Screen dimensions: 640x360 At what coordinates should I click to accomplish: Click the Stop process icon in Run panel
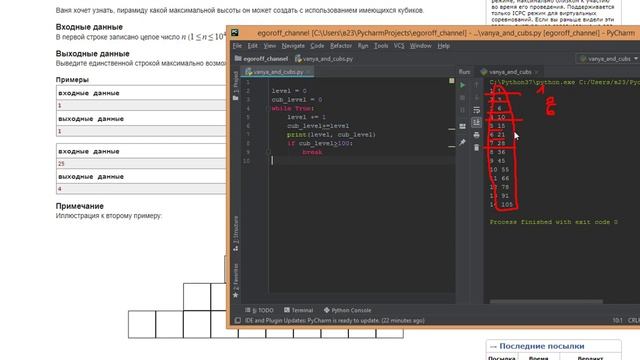point(462,98)
